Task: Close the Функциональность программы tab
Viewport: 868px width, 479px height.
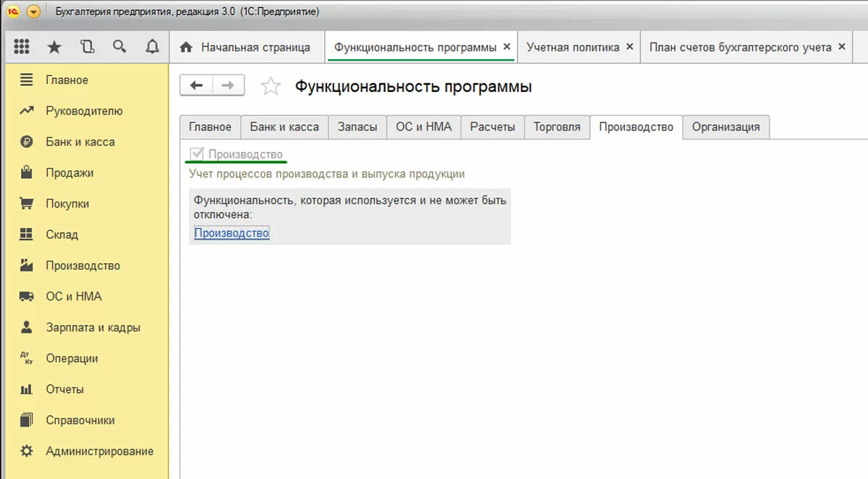Action: pyautogui.click(x=507, y=47)
